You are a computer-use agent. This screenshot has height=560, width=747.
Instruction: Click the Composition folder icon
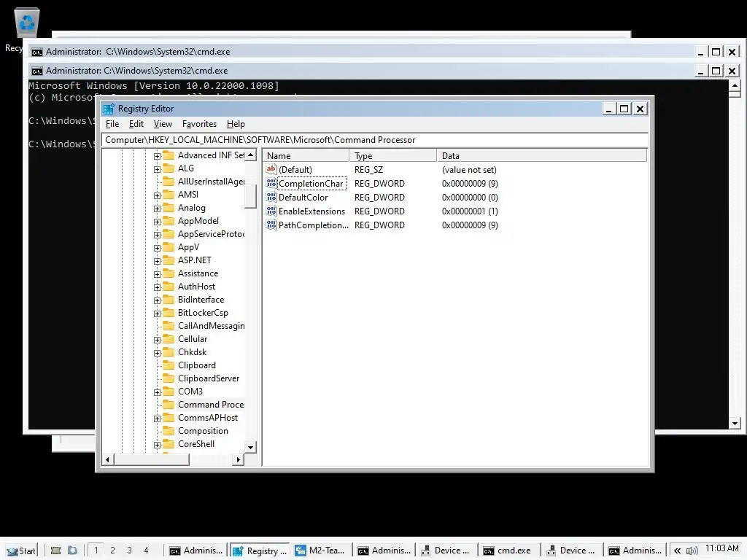coord(169,430)
